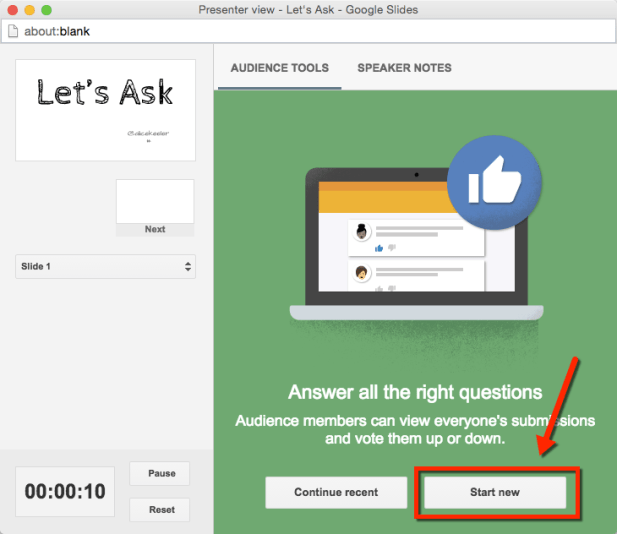Viewport: 617px width, 534px height.
Task: Open the Slide 1 dropdown selector
Action: (x=105, y=266)
